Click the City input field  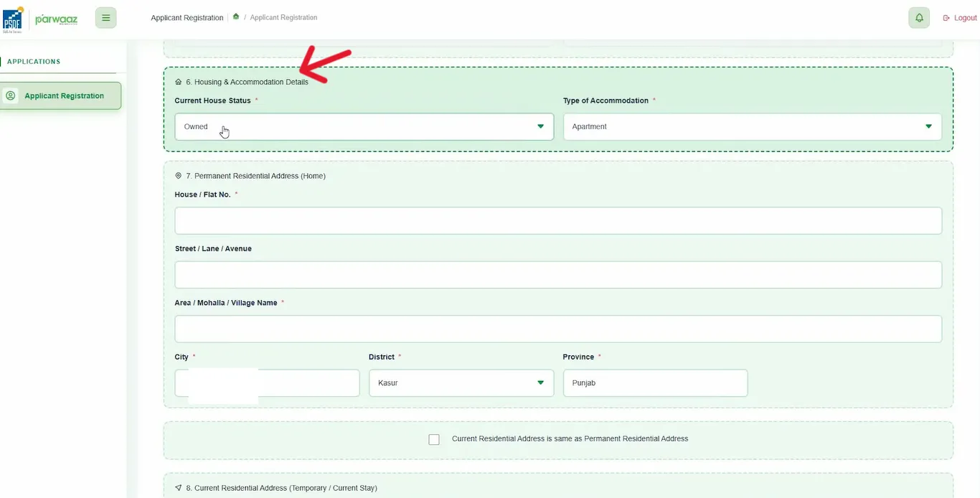click(267, 383)
